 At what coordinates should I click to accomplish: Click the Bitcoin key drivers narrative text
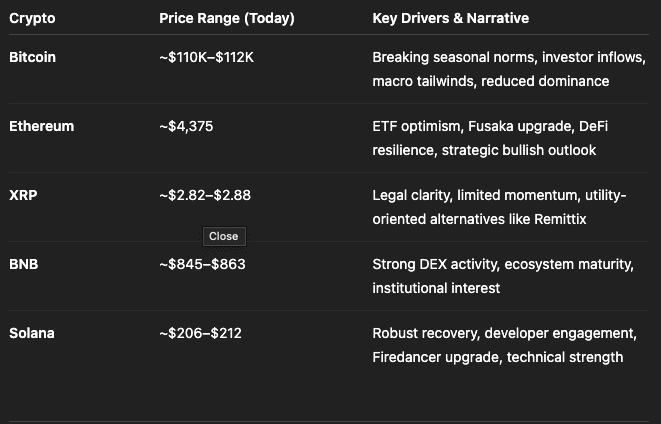click(x=490, y=69)
